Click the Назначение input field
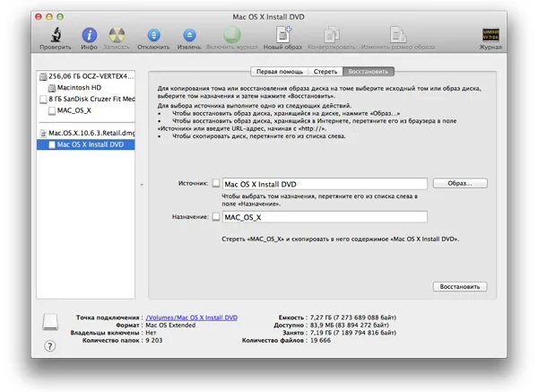The width and height of the screenshot is (538, 392). pyautogui.click(x=325, y=217)
